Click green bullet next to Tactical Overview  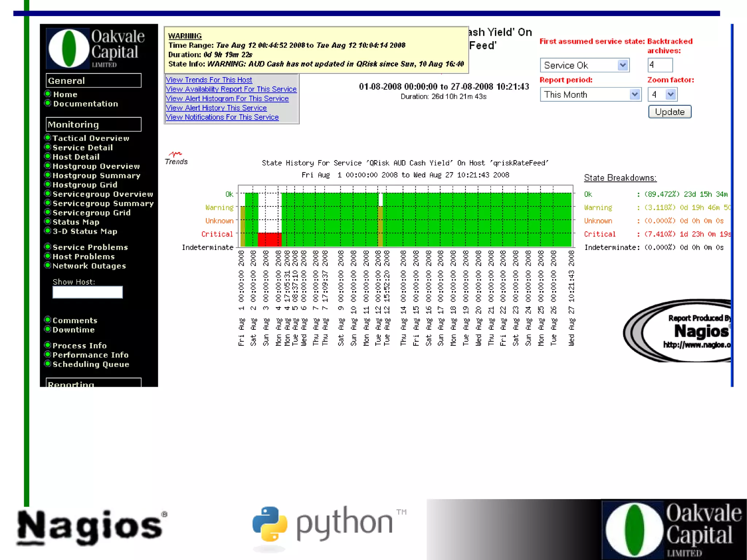point(47,138)
